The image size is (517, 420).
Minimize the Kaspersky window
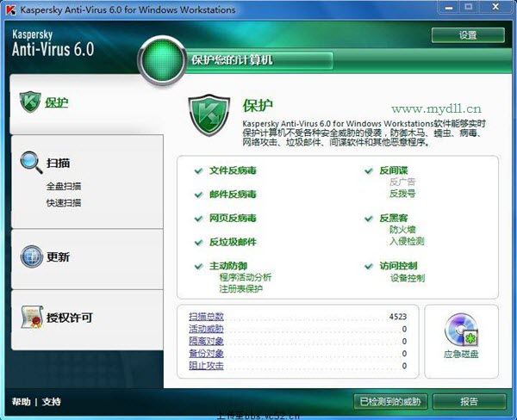pos(449,7)
